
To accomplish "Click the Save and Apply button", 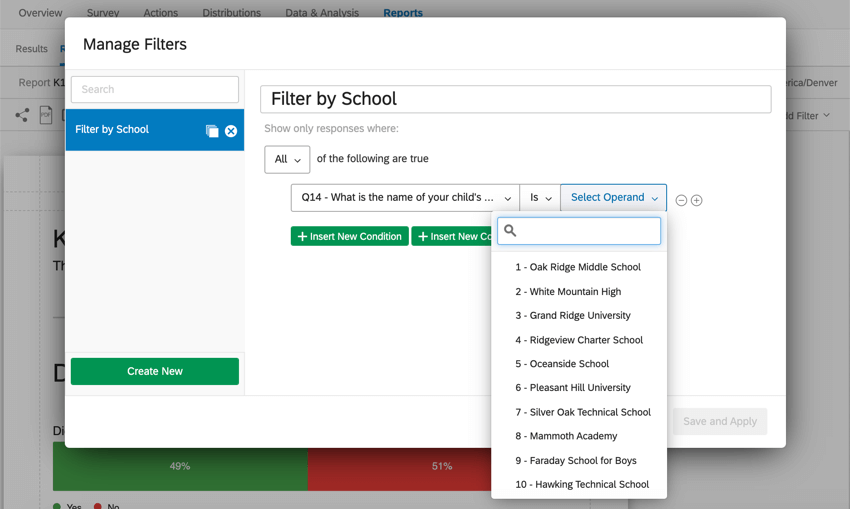I will pyautogui.click(x=720, y=421).
